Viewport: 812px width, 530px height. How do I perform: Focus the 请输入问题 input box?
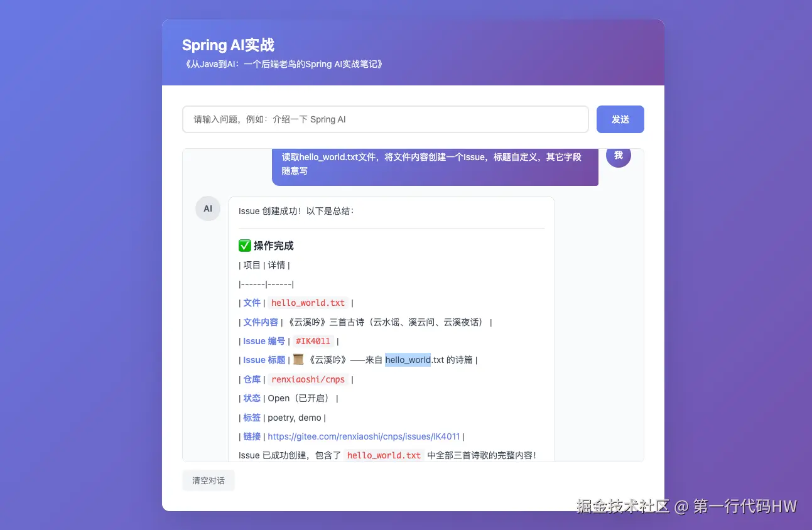[386, 119]
